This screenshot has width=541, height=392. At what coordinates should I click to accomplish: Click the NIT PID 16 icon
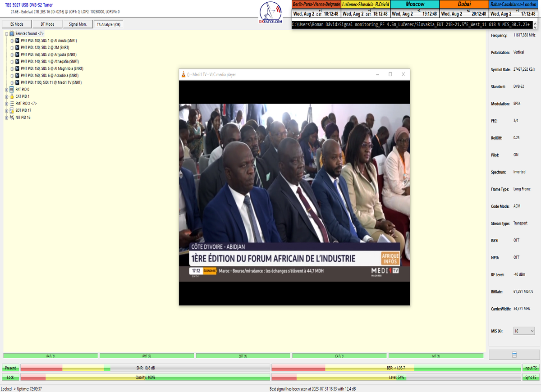point(12,118)
